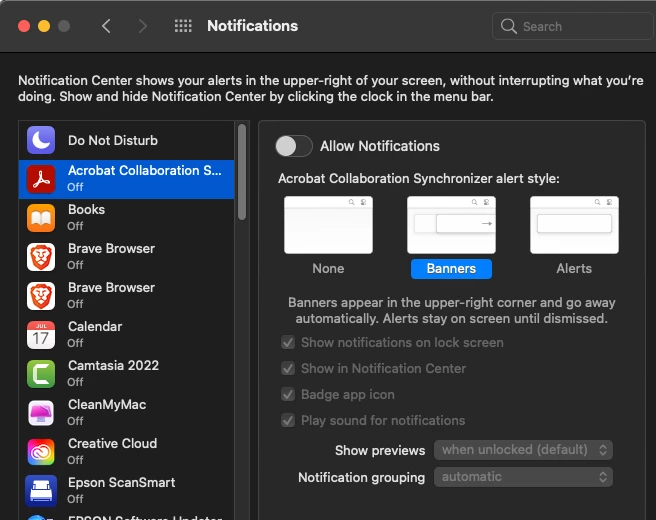Click the Alerts label button

click(x=574, y=269)
